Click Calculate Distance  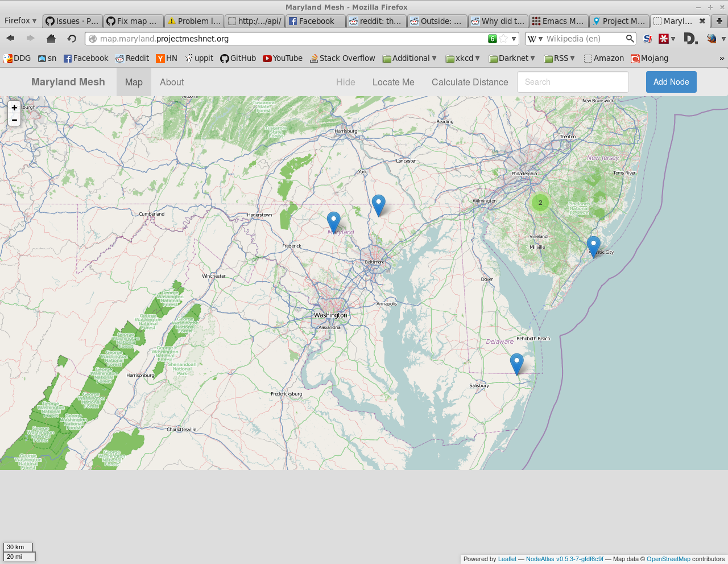coord(470,82)
